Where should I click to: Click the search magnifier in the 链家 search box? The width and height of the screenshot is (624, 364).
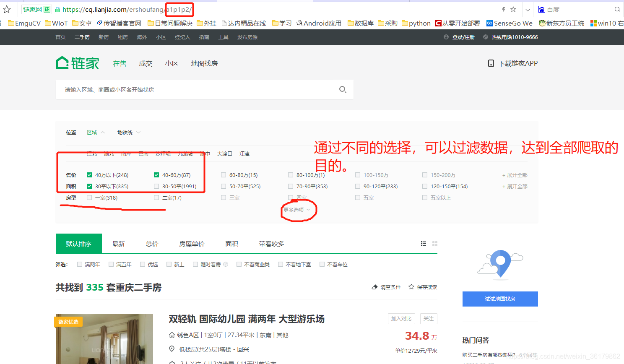pos(343,89)
